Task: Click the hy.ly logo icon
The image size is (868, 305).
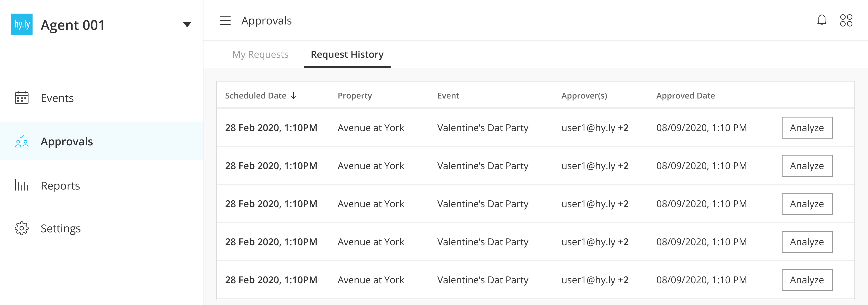Action: tap(21, 24)
